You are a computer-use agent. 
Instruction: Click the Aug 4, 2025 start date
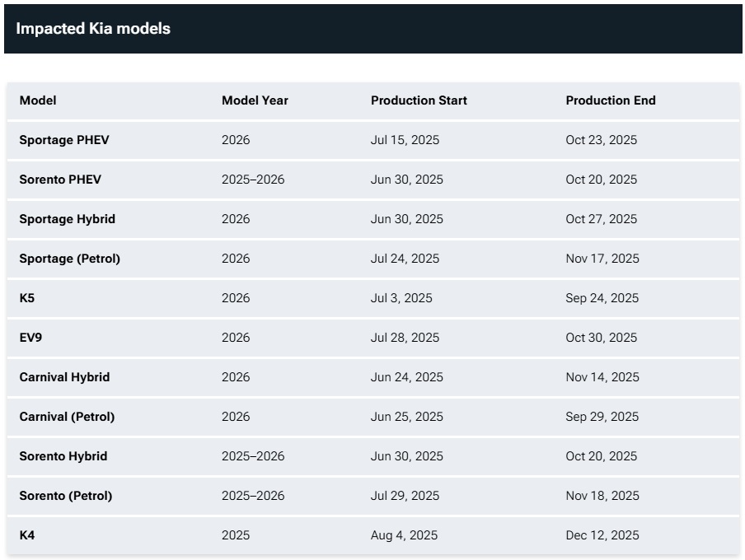click(404, 535)
